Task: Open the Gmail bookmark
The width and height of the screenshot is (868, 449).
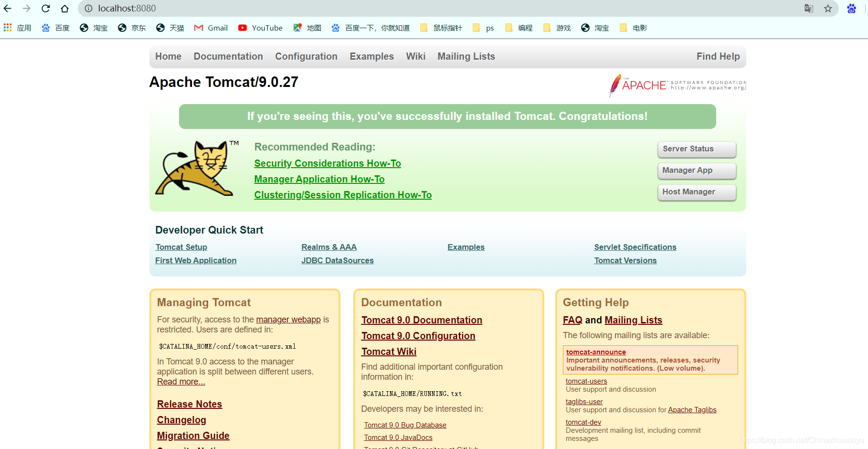Action: click(211, 28)
